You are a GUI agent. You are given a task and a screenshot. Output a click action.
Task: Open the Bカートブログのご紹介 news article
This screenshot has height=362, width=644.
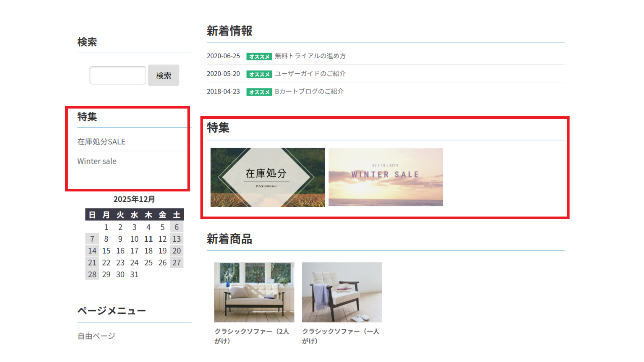pyautogui.click(x=309, y=92)
